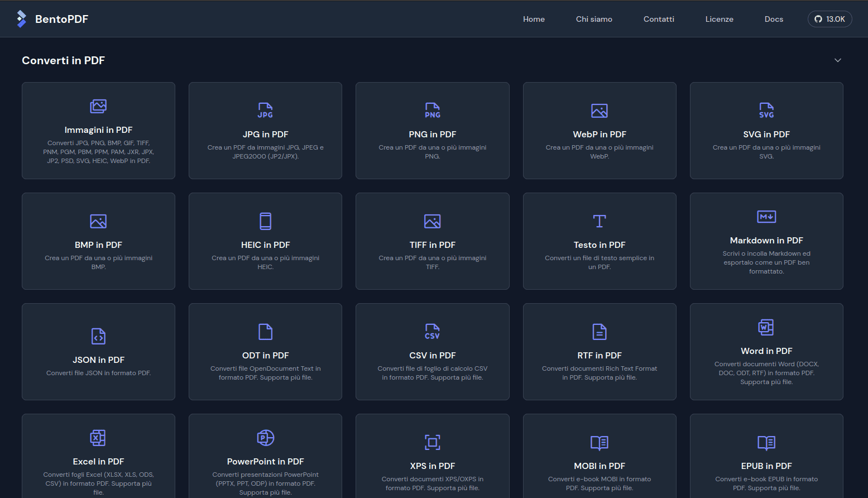Click the SVG in PDF icon

click(766, 111)
